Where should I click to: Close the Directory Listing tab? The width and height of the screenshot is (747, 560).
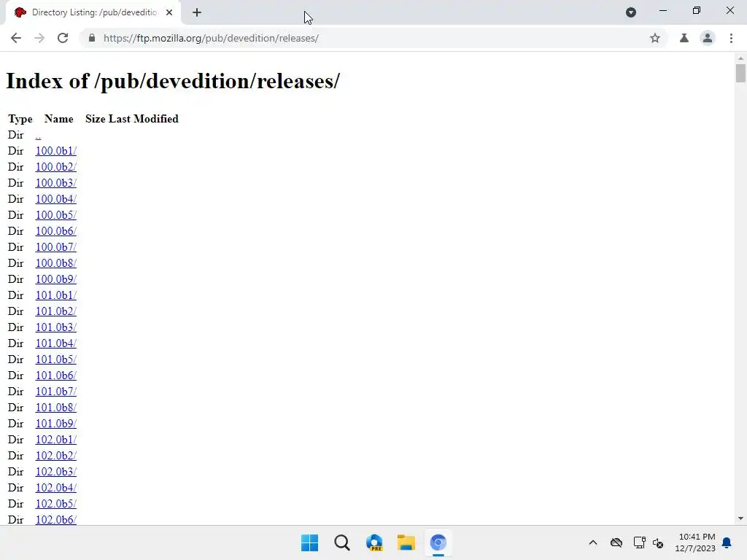[x=169, y=13]
